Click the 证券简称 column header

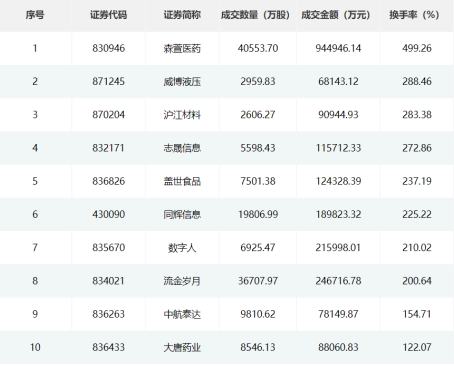[x=182, y=15]
